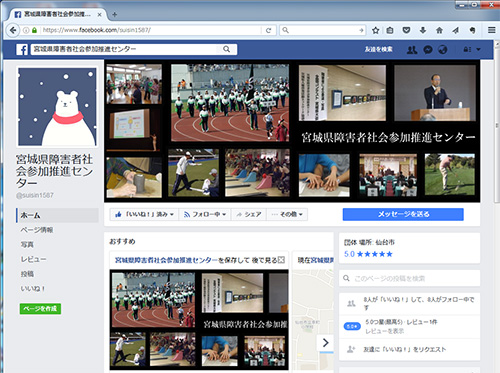The width and height of the screenshot is (500, 373).
Task: Dismiss the おすすめ save suggestion card
Action: (x=281, y=260)
